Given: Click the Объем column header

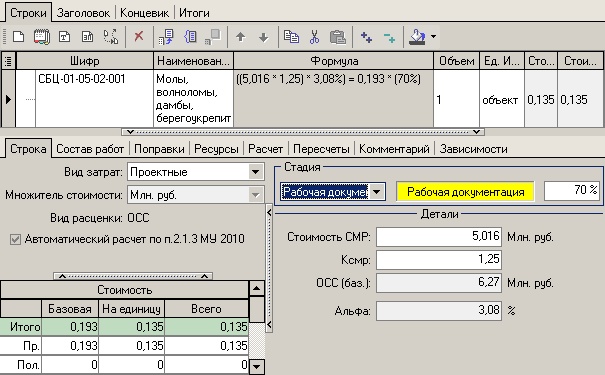Looking at the screenshot, I should click(x=456, y=61).
